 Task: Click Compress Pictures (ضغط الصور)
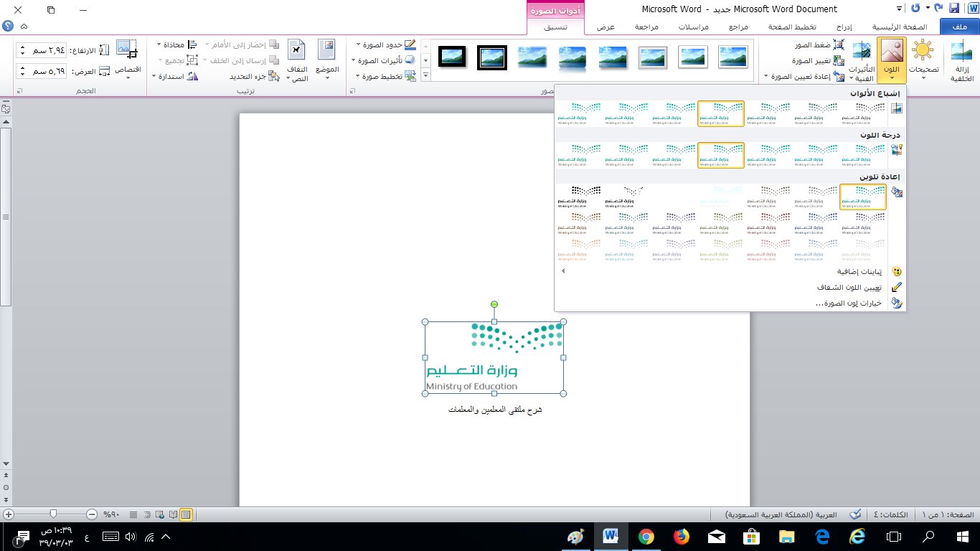pos(819,45)
